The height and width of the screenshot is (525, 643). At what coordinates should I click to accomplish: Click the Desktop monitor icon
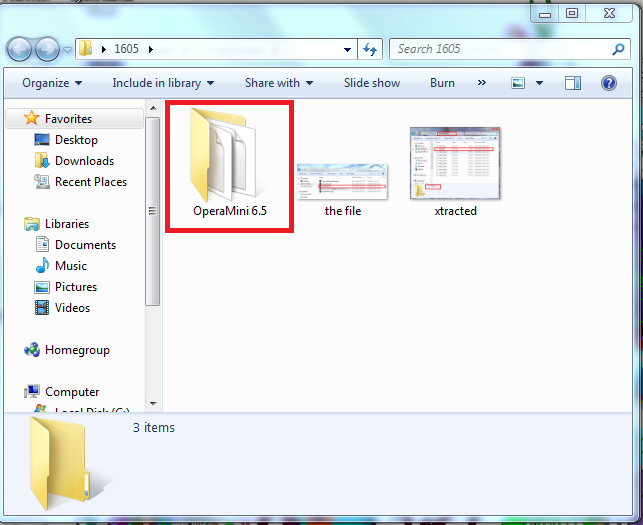(x=42, y=140)
